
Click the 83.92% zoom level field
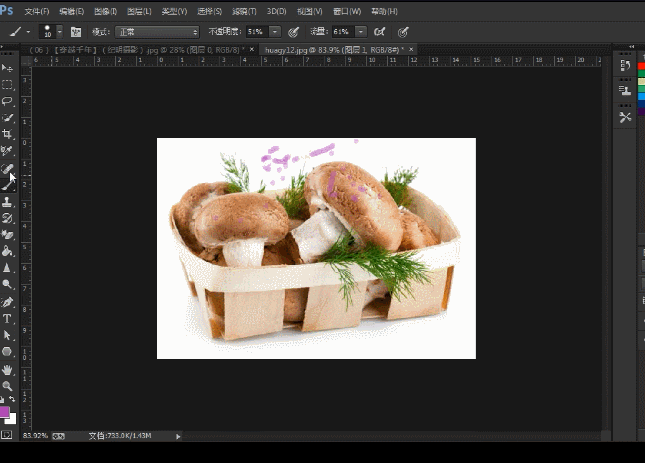[x=35, y=435]
